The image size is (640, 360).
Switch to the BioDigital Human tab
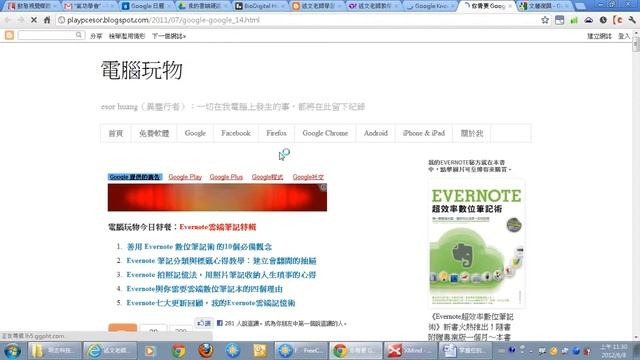tap(259, 6)
